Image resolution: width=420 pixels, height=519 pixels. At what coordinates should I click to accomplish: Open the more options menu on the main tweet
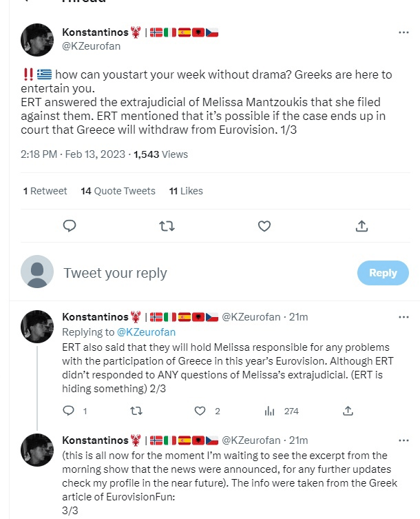pos(403,32)
